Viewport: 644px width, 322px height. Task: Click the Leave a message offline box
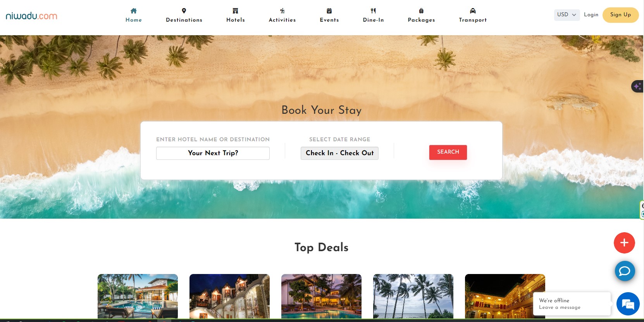pyautogui.click(x=572, y=304)
